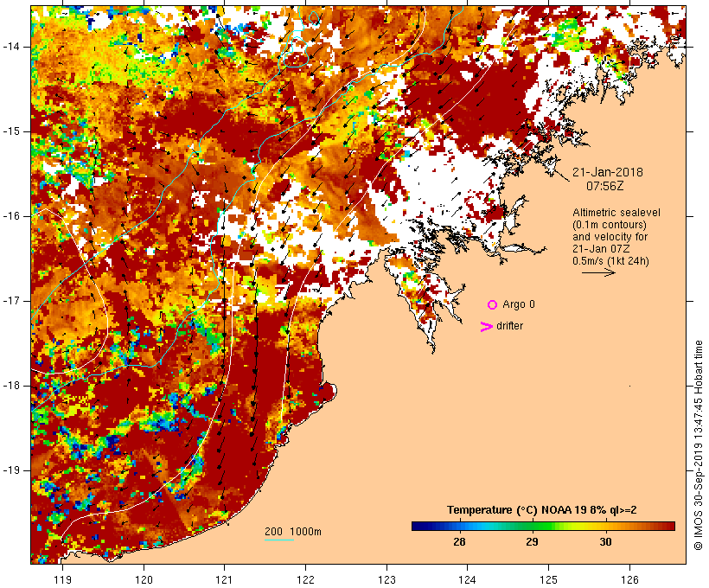This screenshot has height=588, width=709.
Task: Click the temperature color bar at 29
Action: click(533, 526)
